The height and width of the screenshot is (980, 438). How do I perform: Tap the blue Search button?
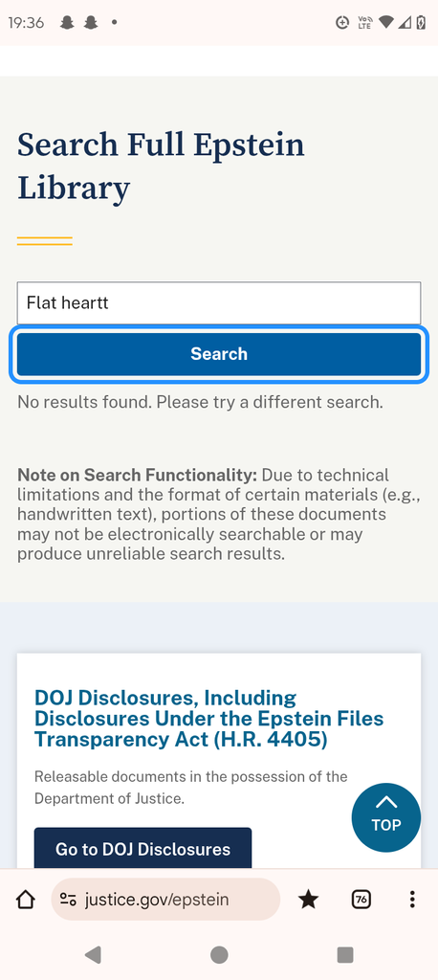click(219, 354)
